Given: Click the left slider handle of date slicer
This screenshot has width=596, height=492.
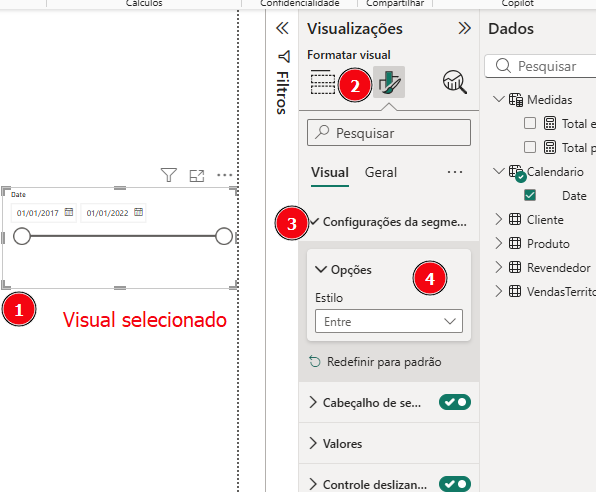Looking at the screenshot, I should [22, 236].
